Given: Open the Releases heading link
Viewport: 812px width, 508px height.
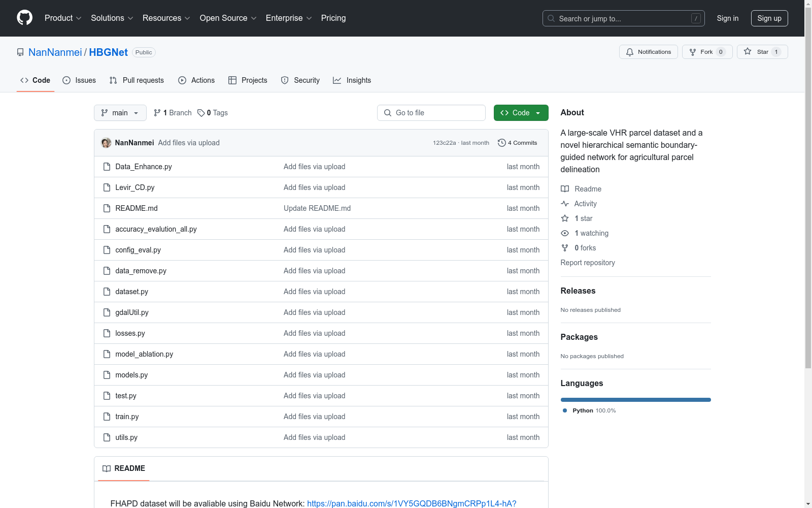Looking at the screenshot, I should pos(578,291).
